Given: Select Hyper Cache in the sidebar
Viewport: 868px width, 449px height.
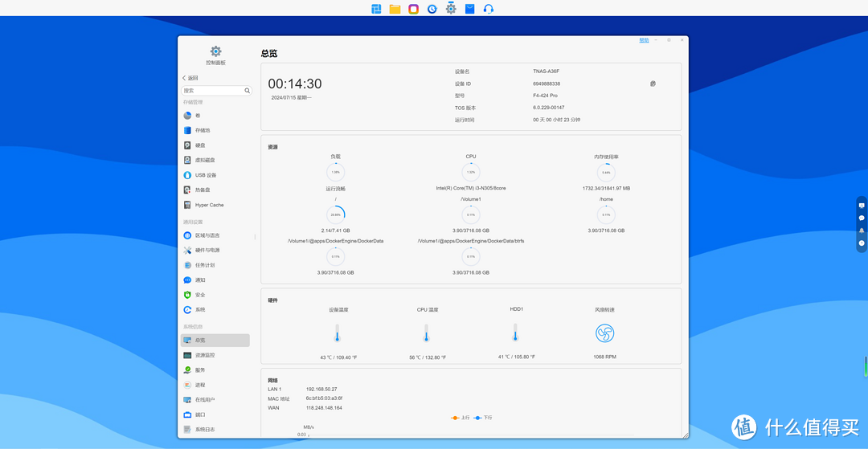Looking at the screenshot, I should 209,205.
